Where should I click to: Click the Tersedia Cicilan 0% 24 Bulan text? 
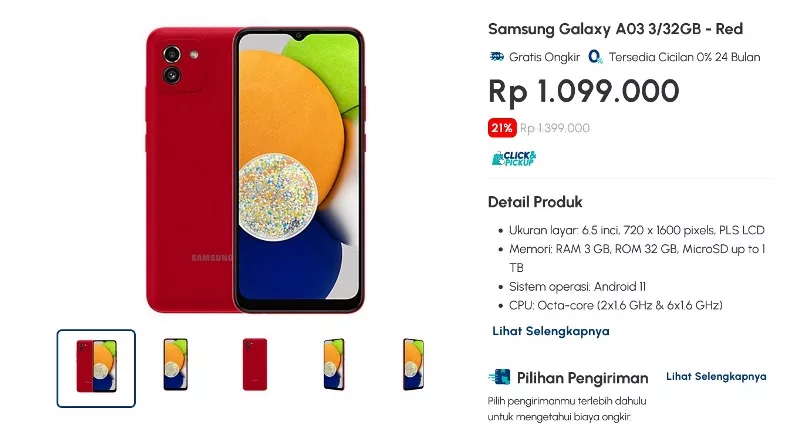click(x=685, y=57)
